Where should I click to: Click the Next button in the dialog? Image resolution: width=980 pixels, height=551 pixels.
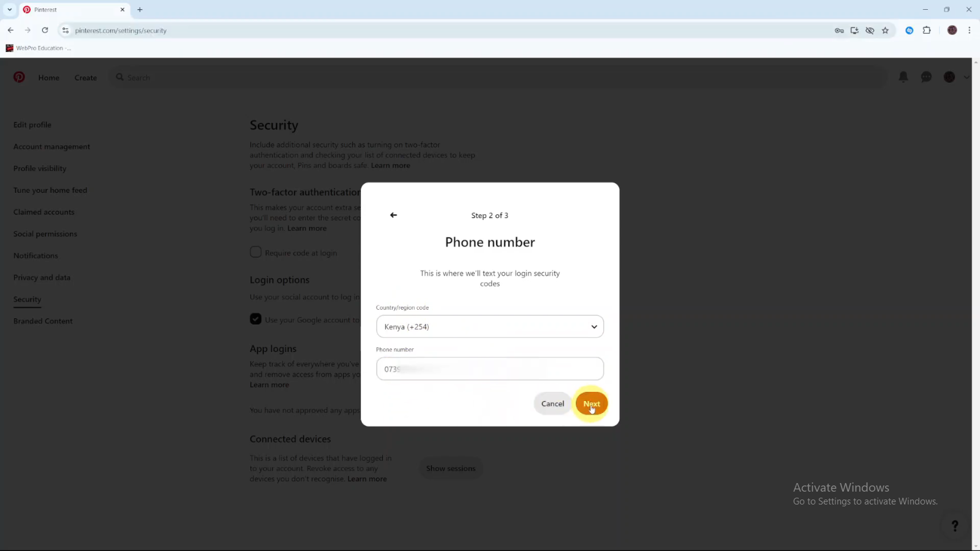[592, 403]
